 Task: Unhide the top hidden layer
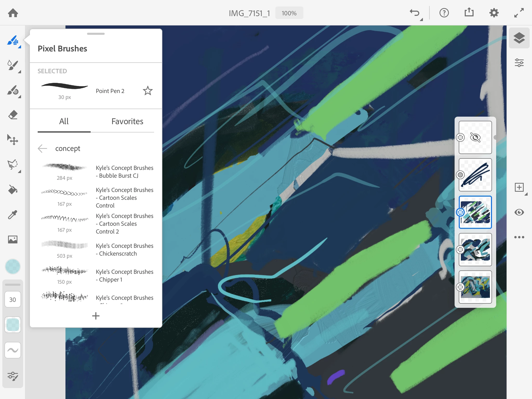pos(475,137)
